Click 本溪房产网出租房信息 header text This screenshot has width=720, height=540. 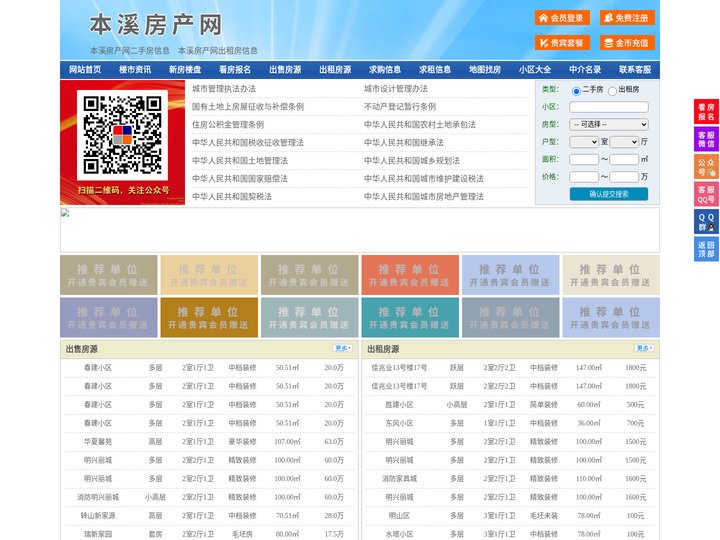tap(218, 51)
